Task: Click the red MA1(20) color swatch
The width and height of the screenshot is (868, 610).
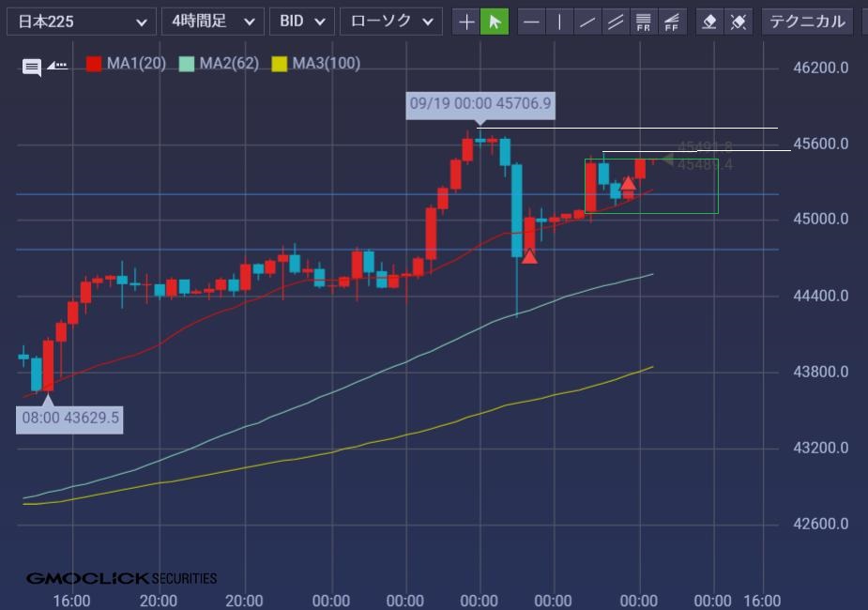Action: pos(94,64)
